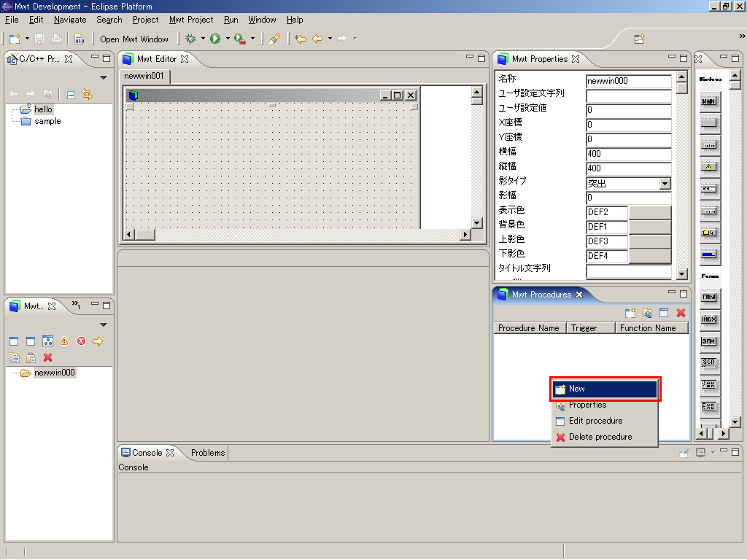
Task: Switch to the Problems tab
Action: [x=208, y=453]
